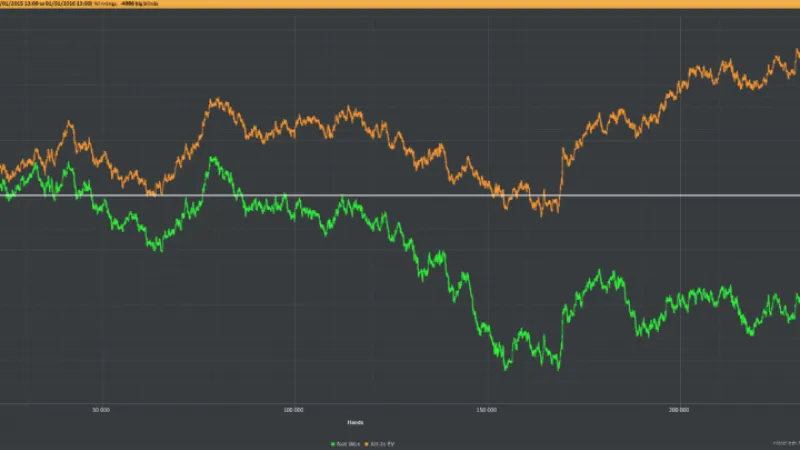This screenshot has height=450, width=800.
Task: Toggle the All-in EV series legend label
Action: pos(381,442)
